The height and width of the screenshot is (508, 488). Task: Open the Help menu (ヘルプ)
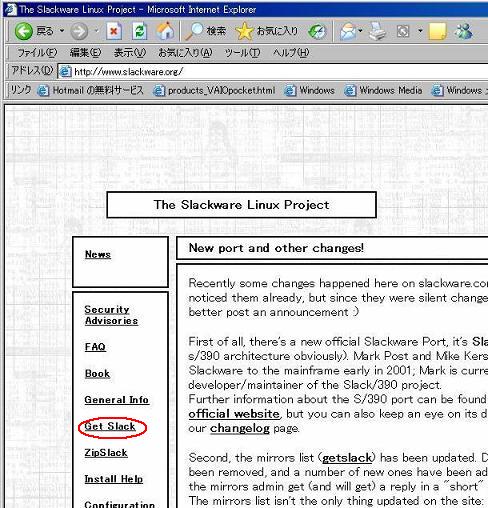[291, 53]
